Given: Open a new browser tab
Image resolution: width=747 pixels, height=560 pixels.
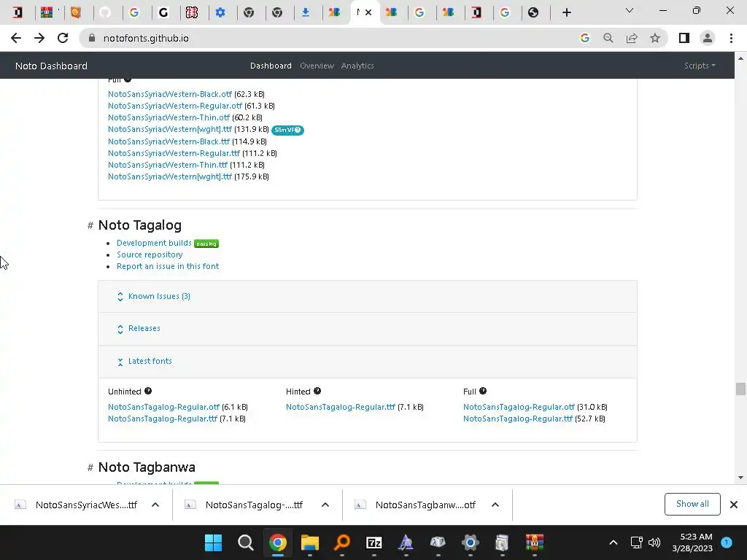Looking at the screenshot, I should coord(566,12).
